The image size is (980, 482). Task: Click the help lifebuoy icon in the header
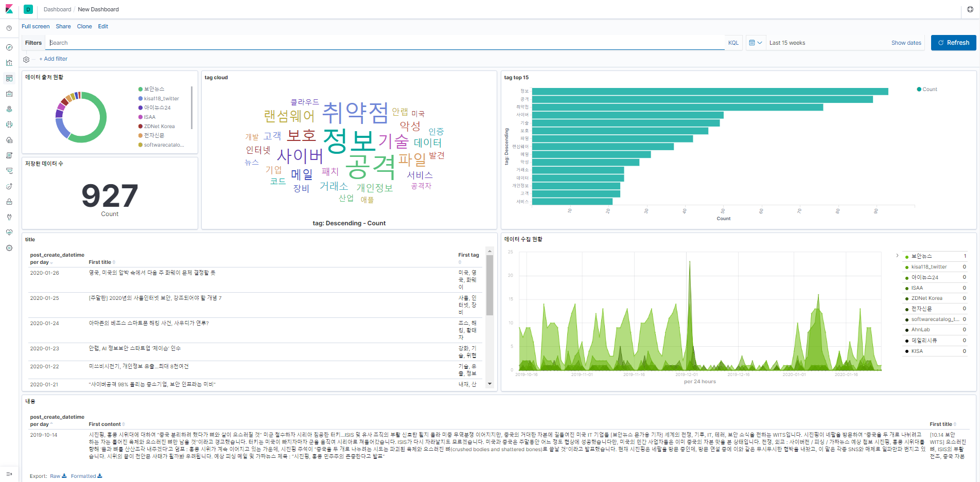[x=970, y=9]
